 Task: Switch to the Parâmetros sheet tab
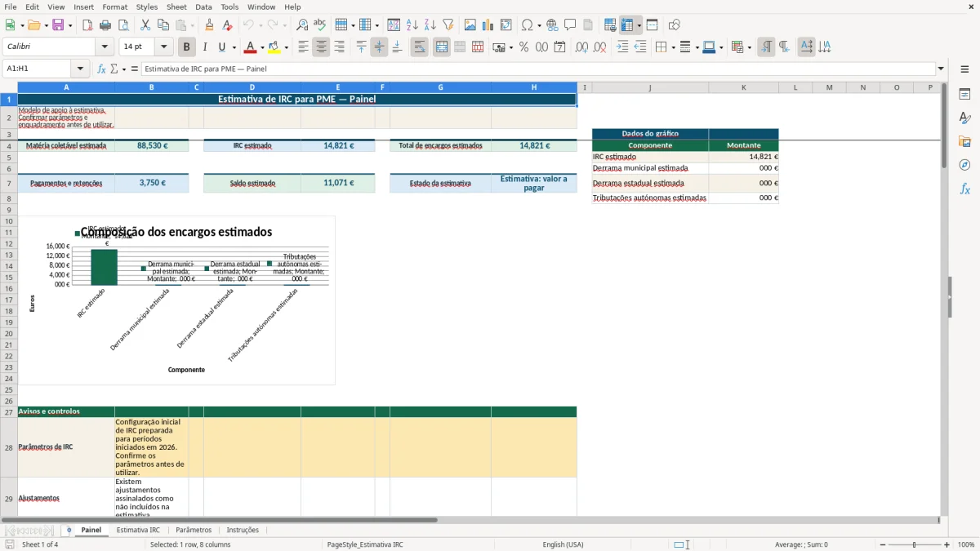point(194,530)
